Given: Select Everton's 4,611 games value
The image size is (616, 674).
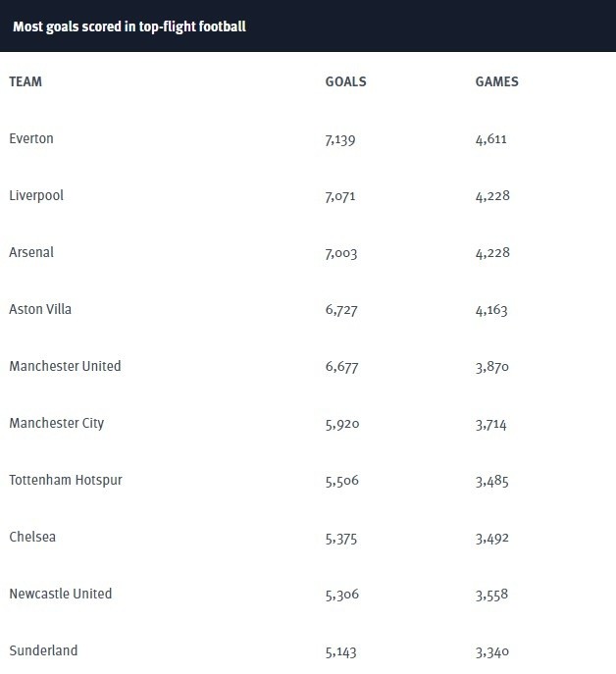Looking at the screenshot, I should coord(490,139).
